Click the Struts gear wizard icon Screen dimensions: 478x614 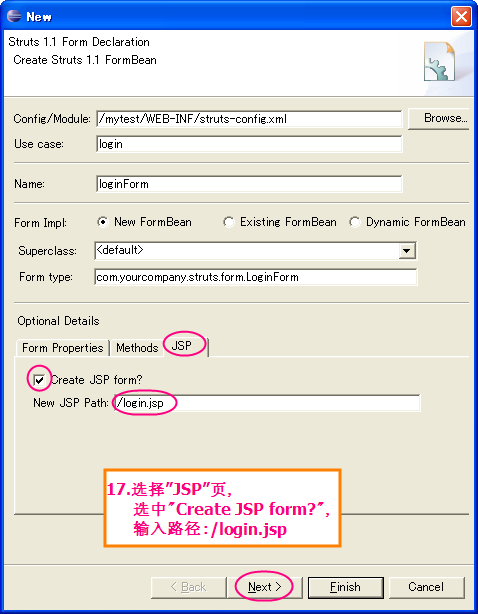point(440,62)
